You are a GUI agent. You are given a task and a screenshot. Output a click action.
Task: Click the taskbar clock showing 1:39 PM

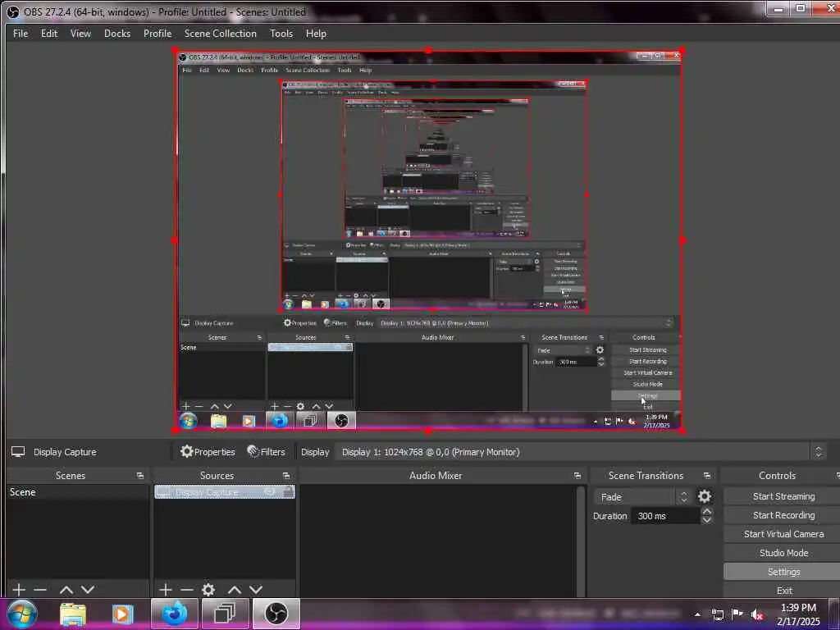click(x=798, y=614)
